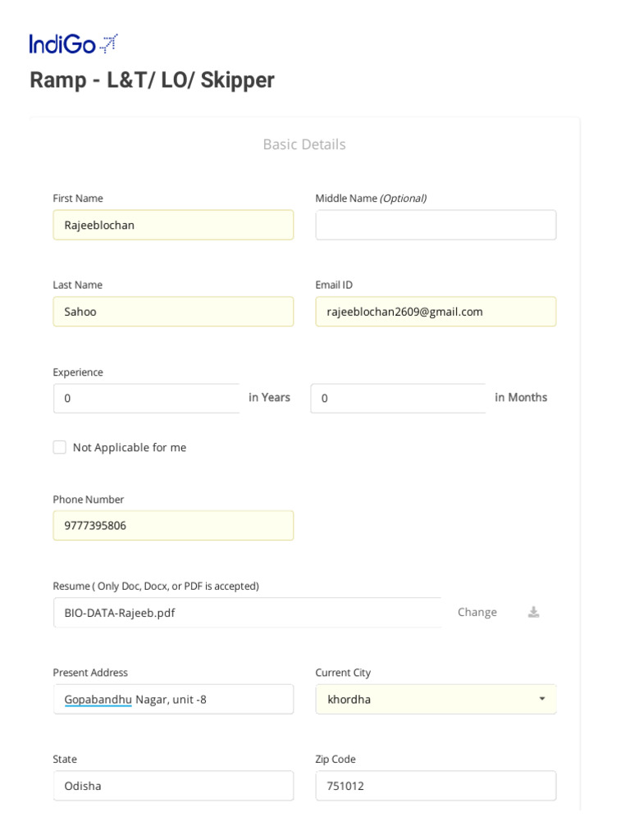Click the Not Applicable for me label
Screen dimensions: 630x840
click(x=130, y=447)
